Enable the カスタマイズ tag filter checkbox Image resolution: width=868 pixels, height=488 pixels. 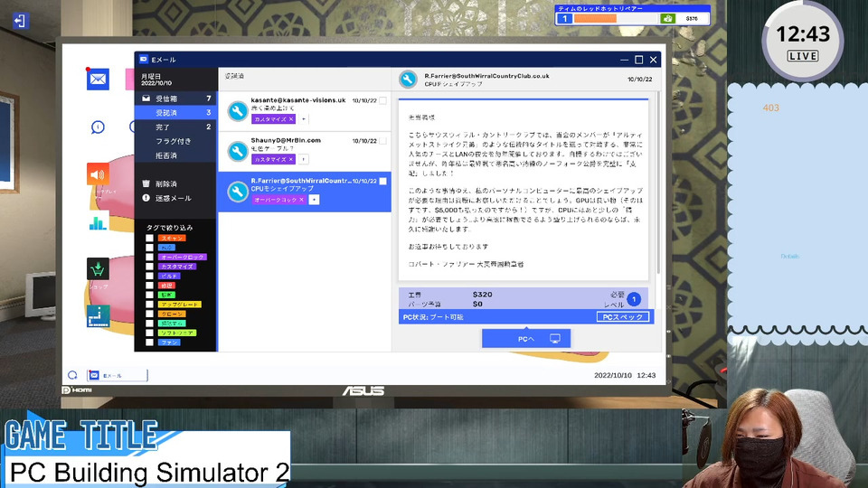pyautogui.click(x=149, y=267)
